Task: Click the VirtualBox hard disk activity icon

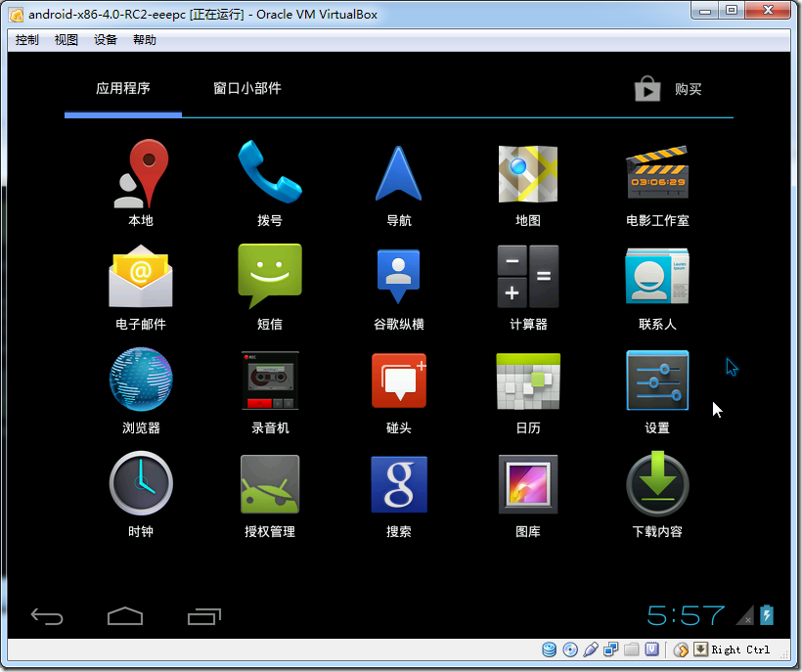Action: tap(550, 650)
